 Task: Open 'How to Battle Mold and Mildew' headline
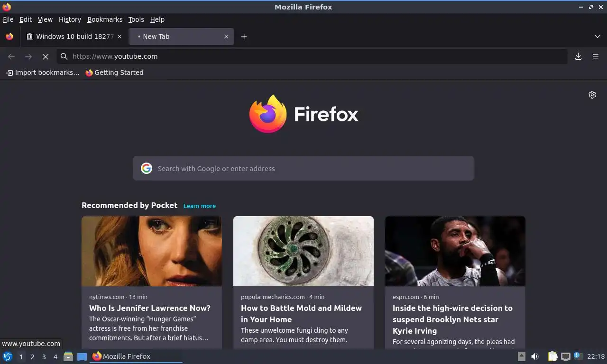pos(301,314)
